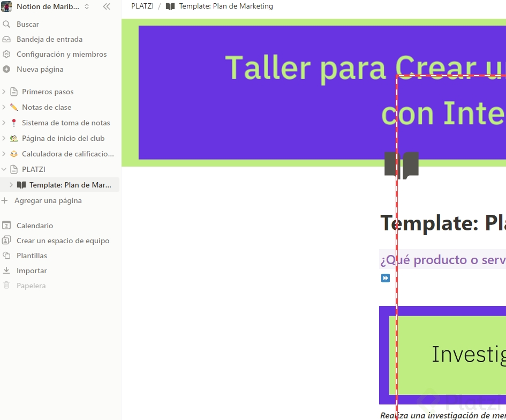This screenshot has height=420, width=506.
Task: Open Calculadora de calificacio... page
Action: pyautogui.click(x=68, y=154)
